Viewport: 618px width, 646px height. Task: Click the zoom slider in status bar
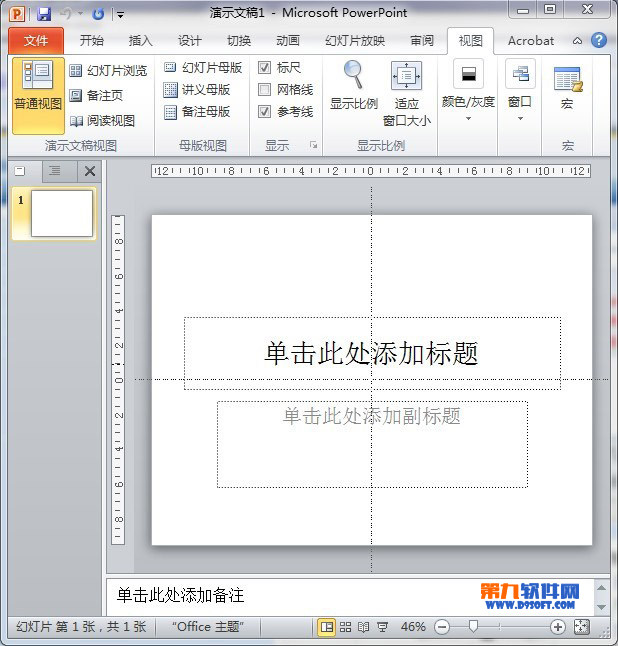pos(473,627)
